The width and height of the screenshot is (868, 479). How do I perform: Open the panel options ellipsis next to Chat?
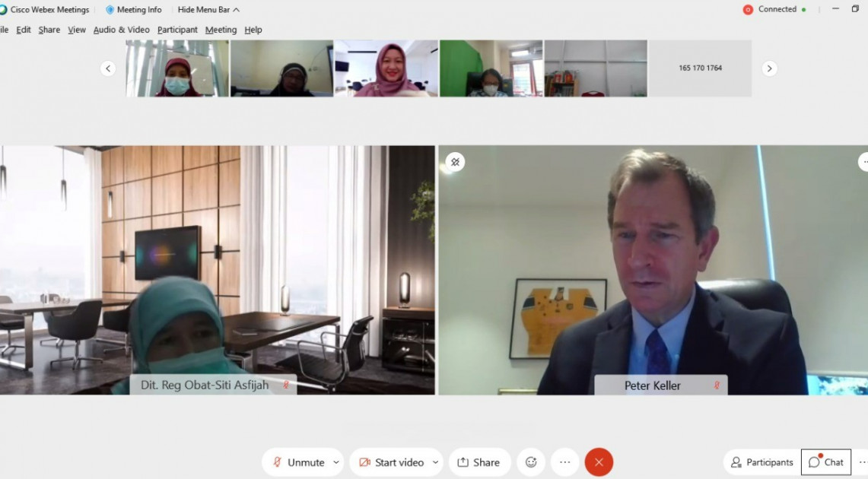(x=863, y=462)
